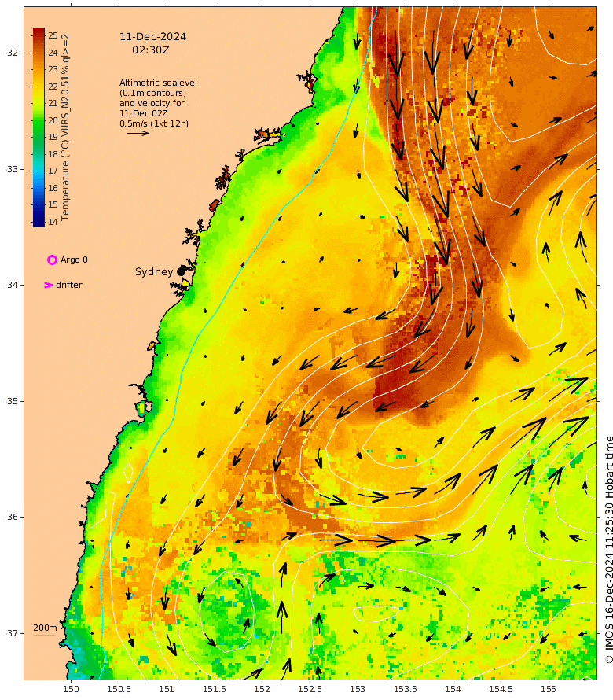The image size is (613, 700).
Task: Click the '0.5m/s (1kt 12h)' scale text
Action: coord(154,123)
